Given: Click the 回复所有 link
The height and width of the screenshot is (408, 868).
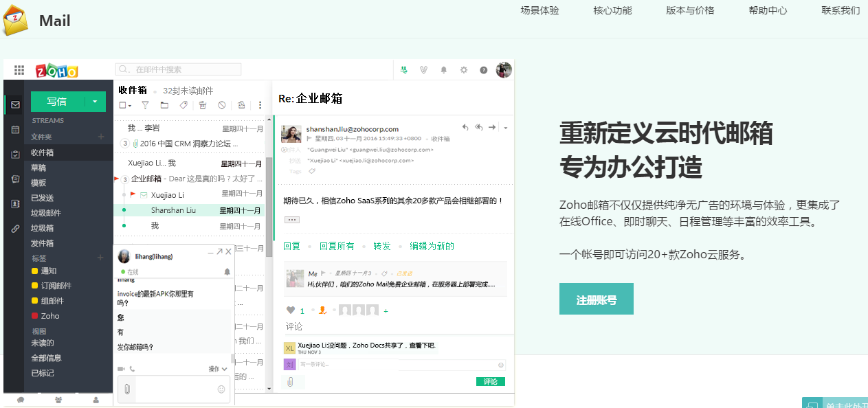Looking at the screenshot, I should click(x=337, y=246).
